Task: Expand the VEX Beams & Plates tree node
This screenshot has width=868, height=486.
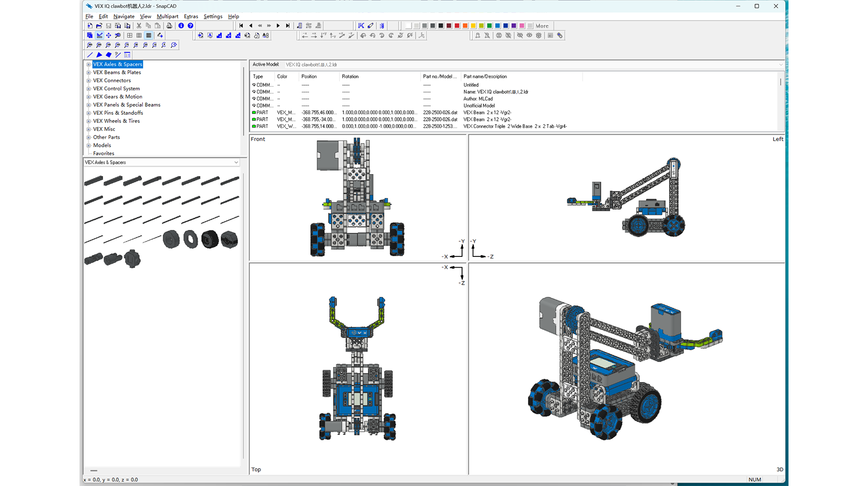Action: (x=88, y=72)
